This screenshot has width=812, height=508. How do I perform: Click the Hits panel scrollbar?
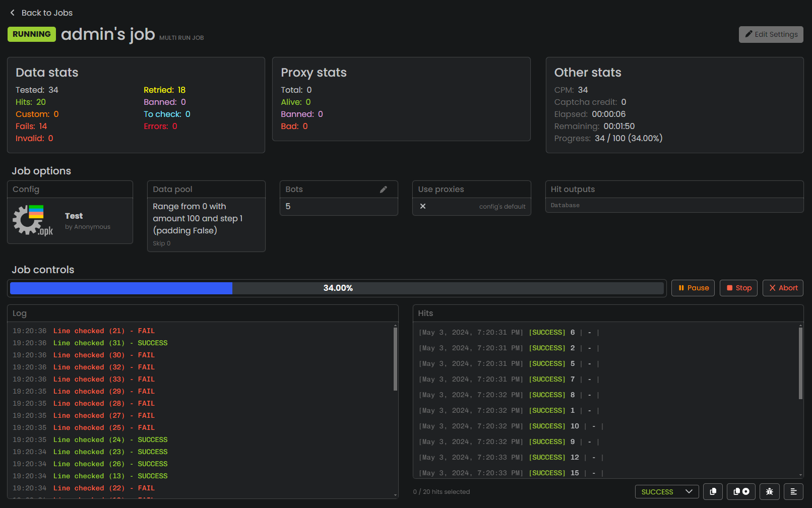pos(800,362)
